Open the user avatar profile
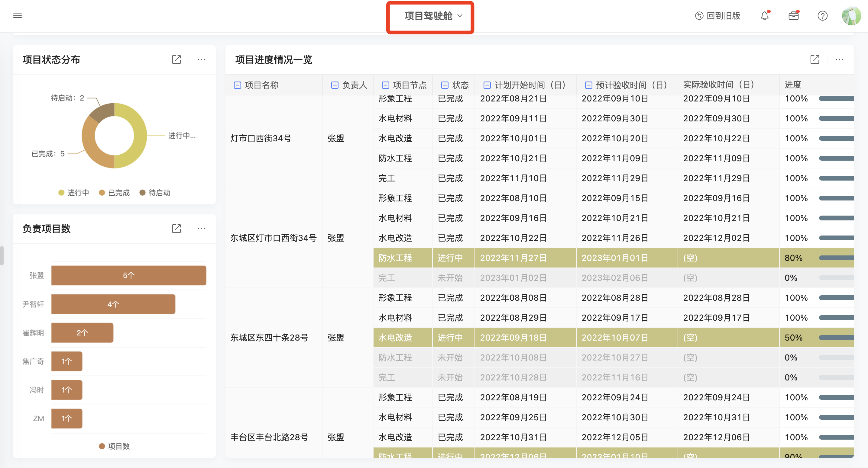The image size is (868, 468). click(851, 16)
